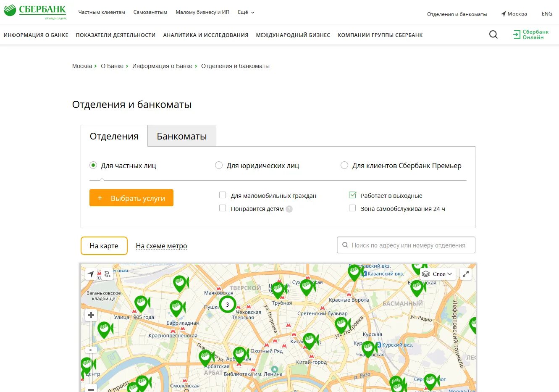Open Компании группы Сбербанк menu

tap(380, 35)
